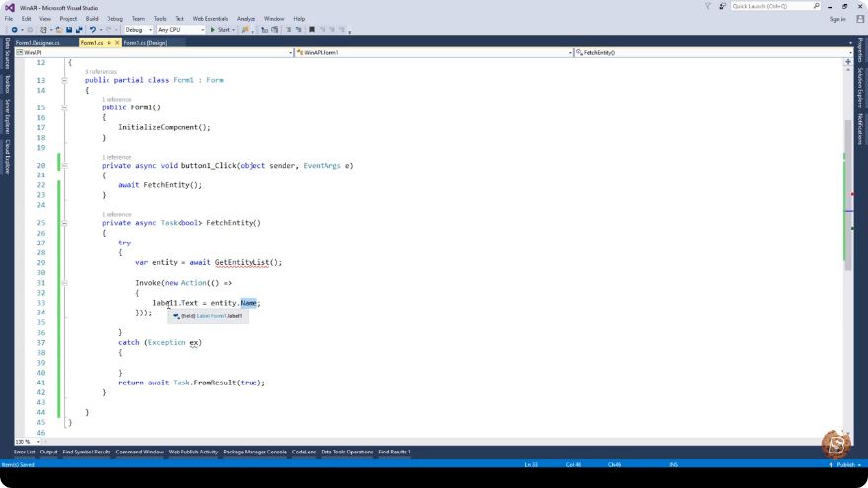This screenshot has width=868, height=488.
Task: Open the Web Essentials menu
Action: tap(210, 19)
